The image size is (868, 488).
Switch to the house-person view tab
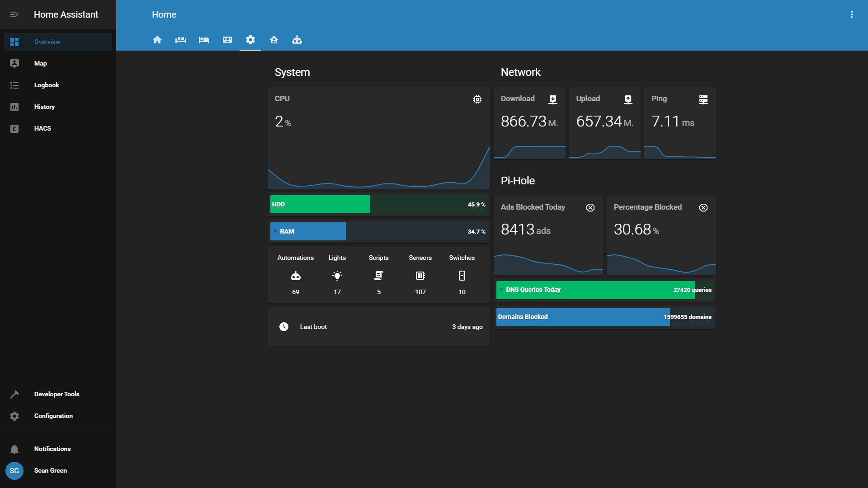pyautogui.click(x=274, y=40)
